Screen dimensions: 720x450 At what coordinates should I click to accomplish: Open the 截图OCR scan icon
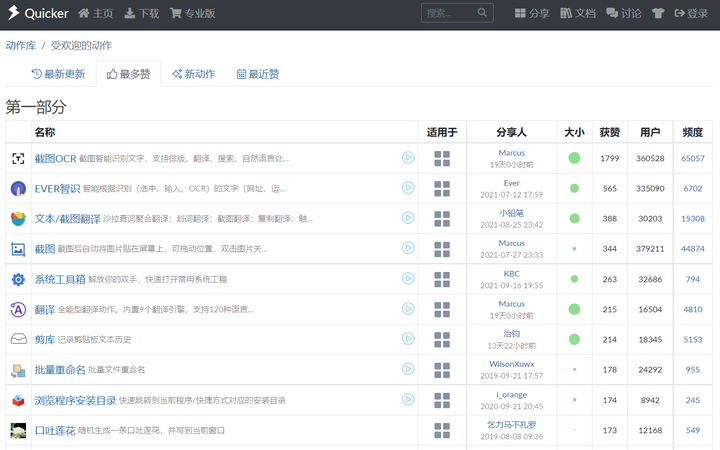coord(18,158)
